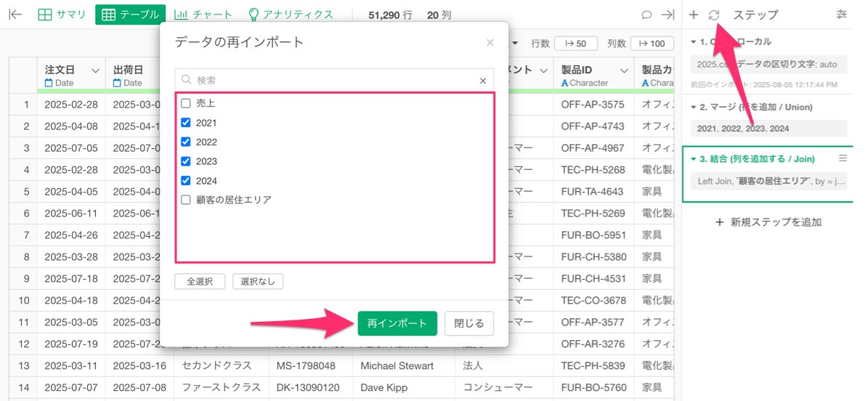Open the step settings sliders icon
Screen dimensions: 868x401
tap(842, 15)
